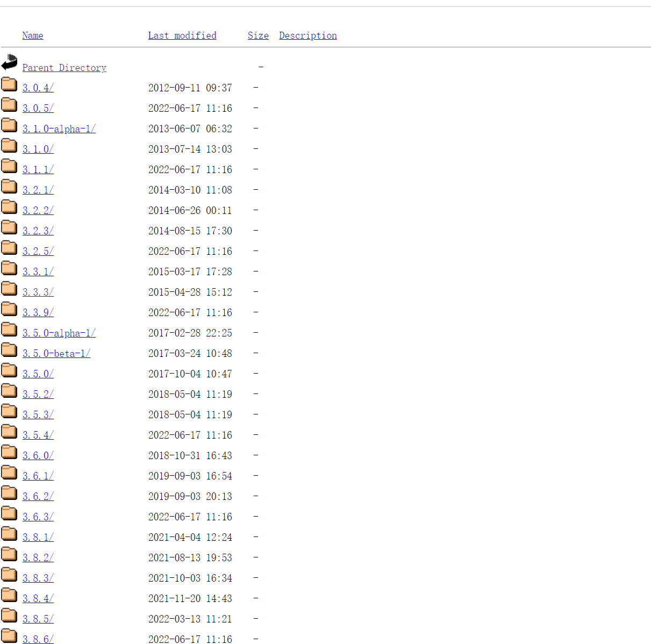Click the folder icon beside 3.2.3/

[9, 226]
